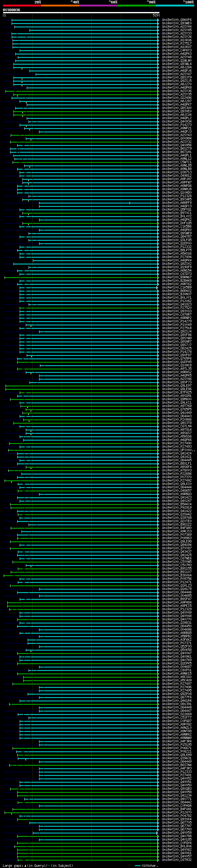
Task: Click hit label UniRef100_P20866
Action: coord(177,419)
